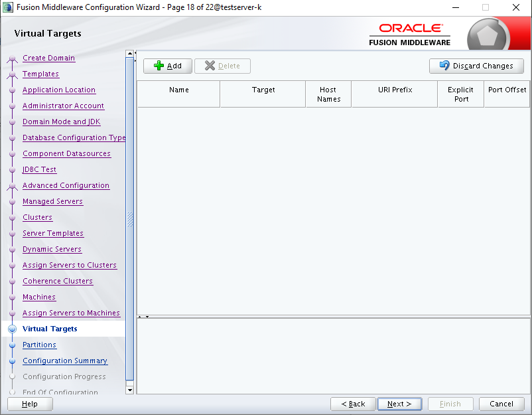
Task: Click the Configuration Summary step bullet icon
Action: (x=12, y=361)
